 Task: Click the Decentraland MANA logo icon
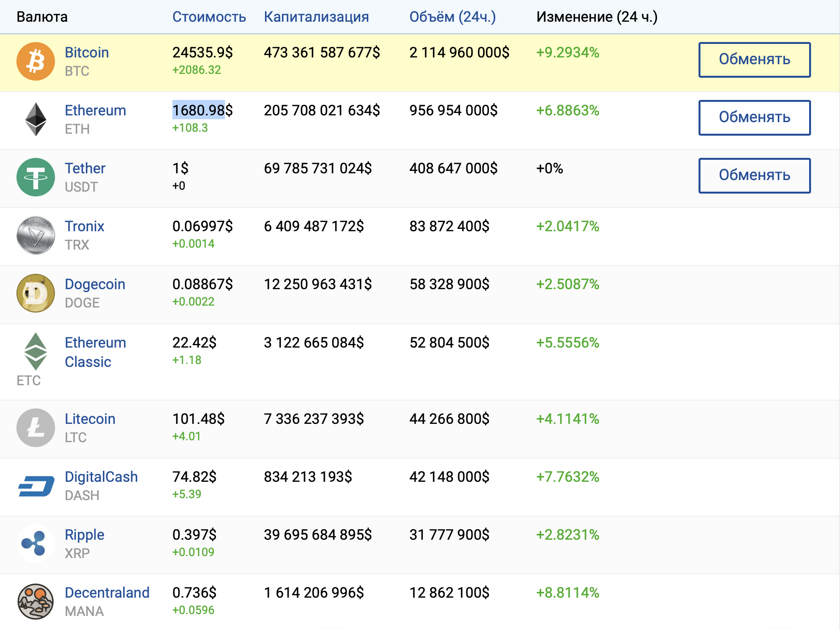35,602
